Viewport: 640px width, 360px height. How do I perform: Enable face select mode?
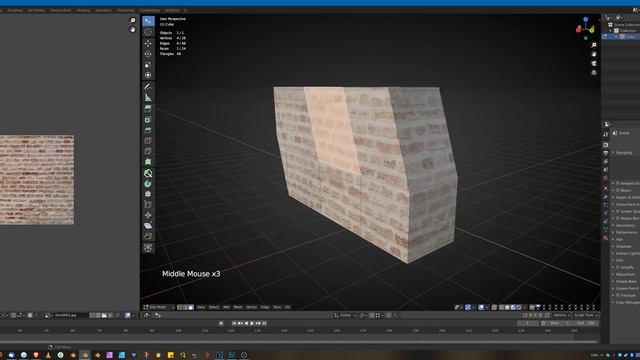click(191, 307)
